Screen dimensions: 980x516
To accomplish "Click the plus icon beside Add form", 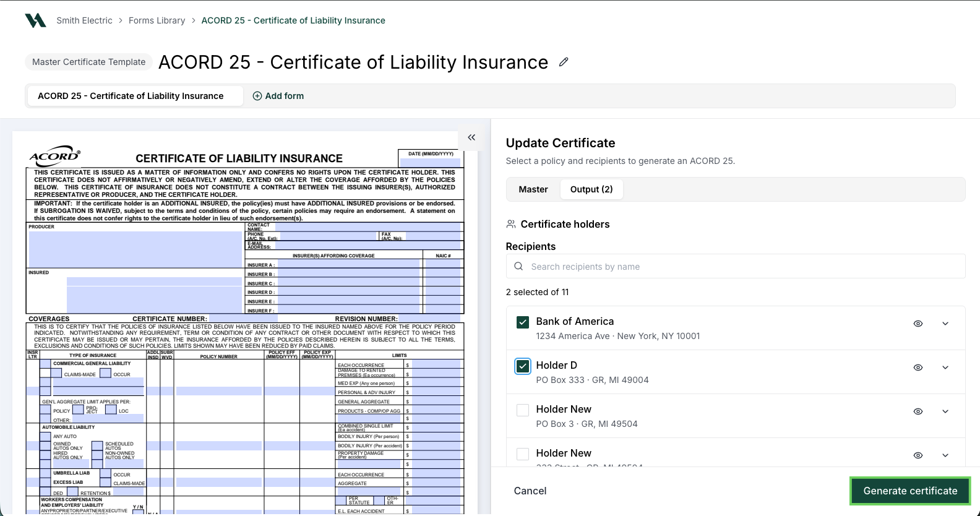I will [x=257, y=96].
